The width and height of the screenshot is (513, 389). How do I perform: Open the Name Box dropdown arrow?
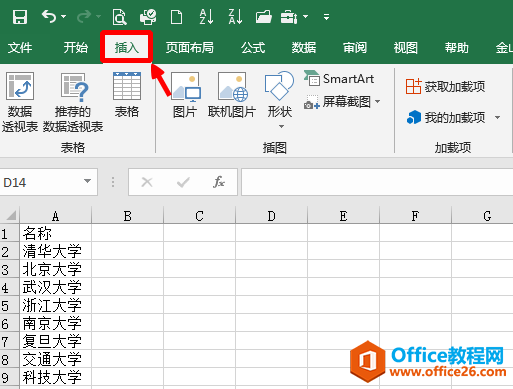tap(88, 181)
